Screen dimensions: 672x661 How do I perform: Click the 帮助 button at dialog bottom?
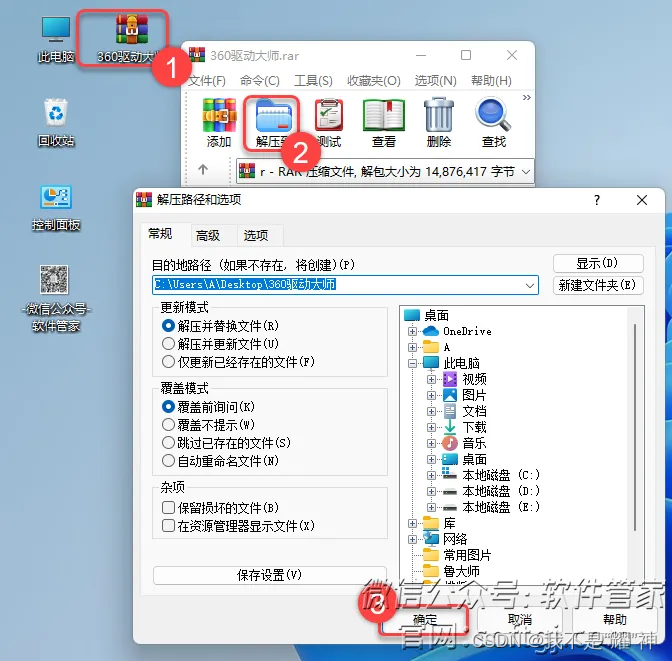click(x=615, y=620)
